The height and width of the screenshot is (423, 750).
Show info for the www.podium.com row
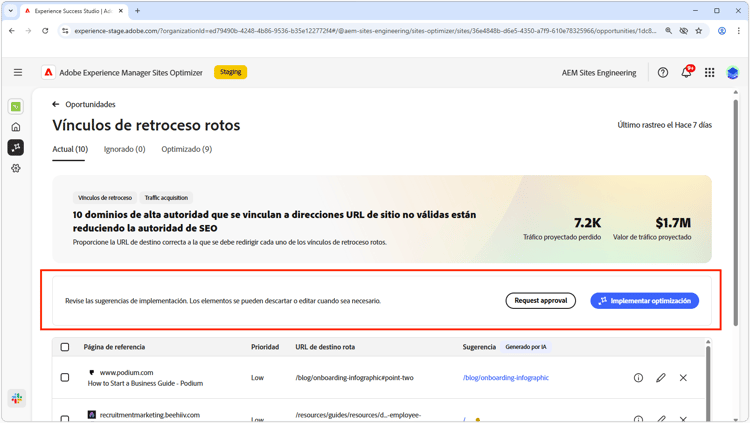point(638,378)
